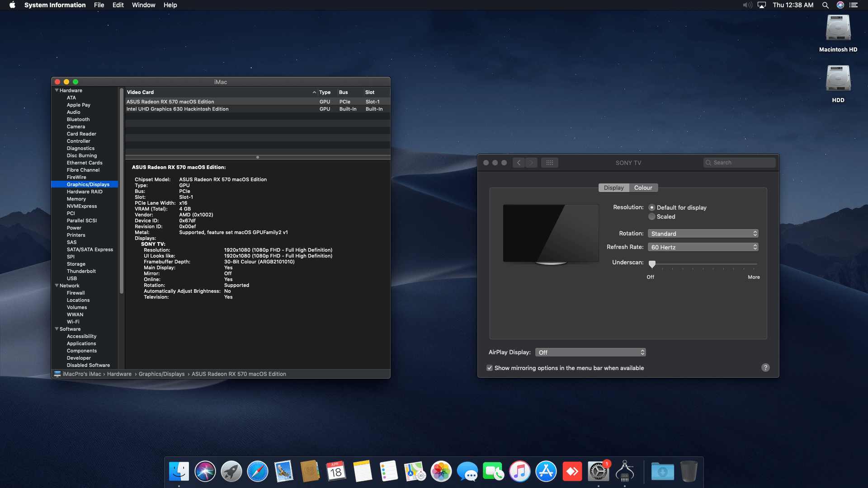
Task: Click the Underscan slider handle
Action: click(652, 264)
